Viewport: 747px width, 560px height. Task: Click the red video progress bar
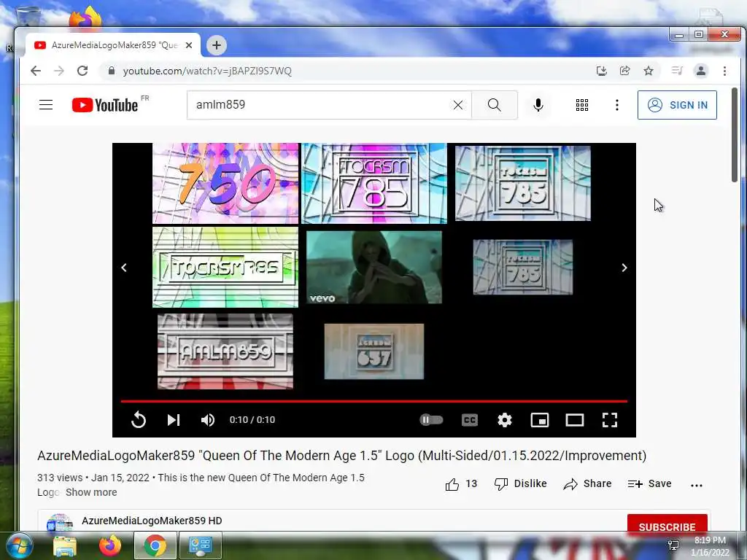[374, 402]
